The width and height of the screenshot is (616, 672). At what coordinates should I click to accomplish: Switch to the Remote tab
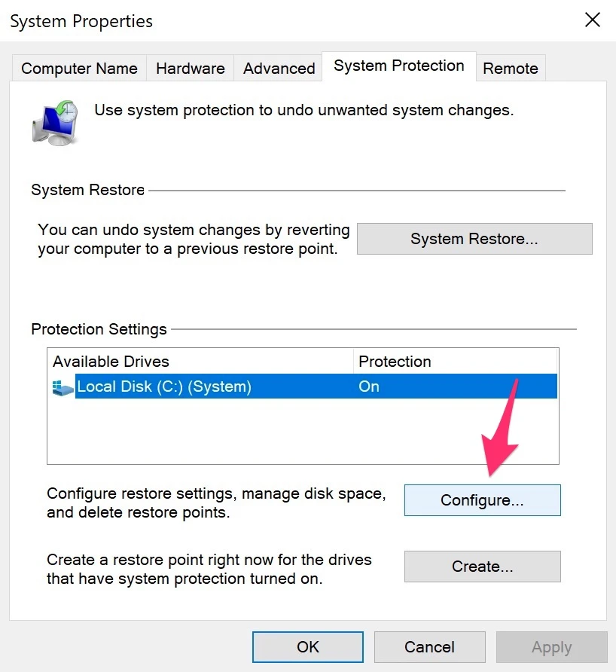tap(510, 69)
